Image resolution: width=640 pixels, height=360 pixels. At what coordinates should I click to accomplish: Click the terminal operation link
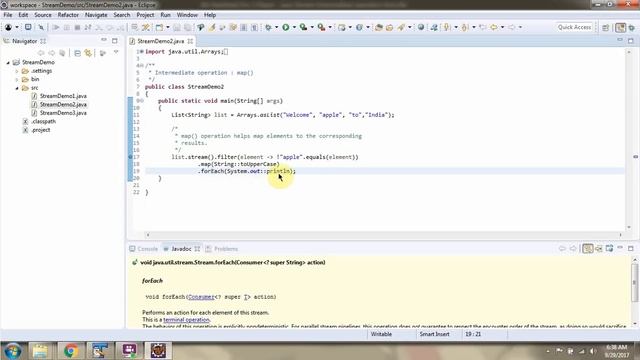(x=187, y=320)
